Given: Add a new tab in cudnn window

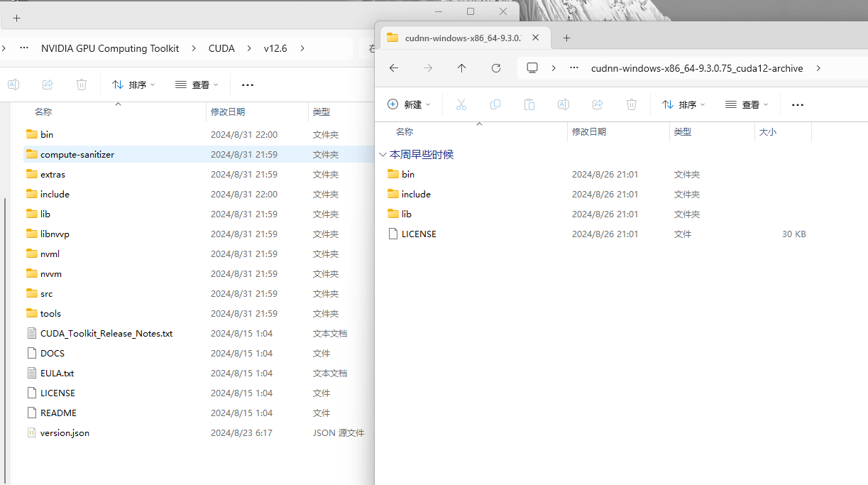Looking at the screenshot, I should (566, 38).
